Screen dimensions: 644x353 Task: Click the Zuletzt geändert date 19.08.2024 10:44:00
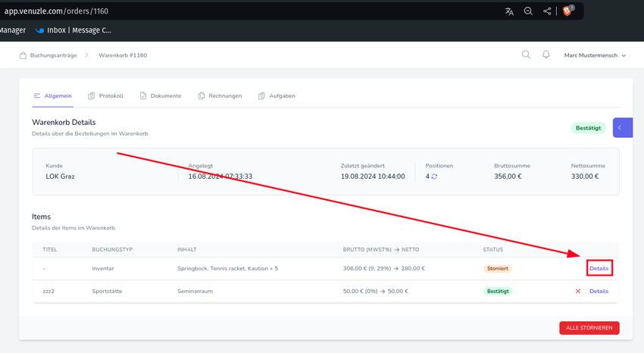tap(373, 176)
